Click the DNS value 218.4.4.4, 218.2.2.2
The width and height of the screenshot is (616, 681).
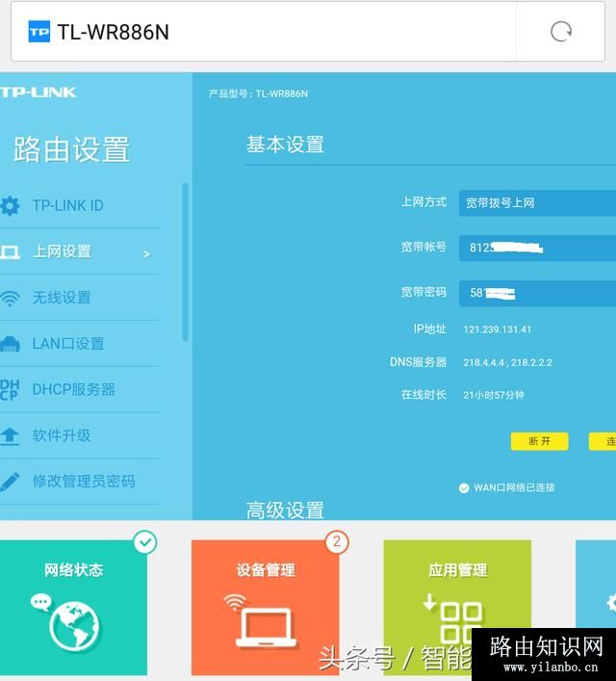click(x=507, y=362)
